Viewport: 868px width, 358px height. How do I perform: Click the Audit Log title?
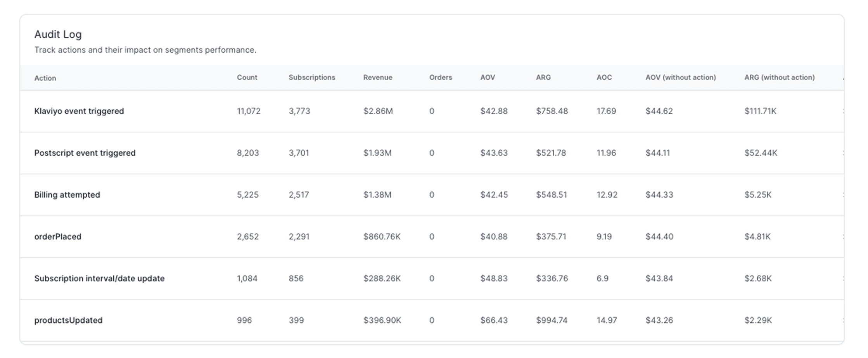coord(58,34)
